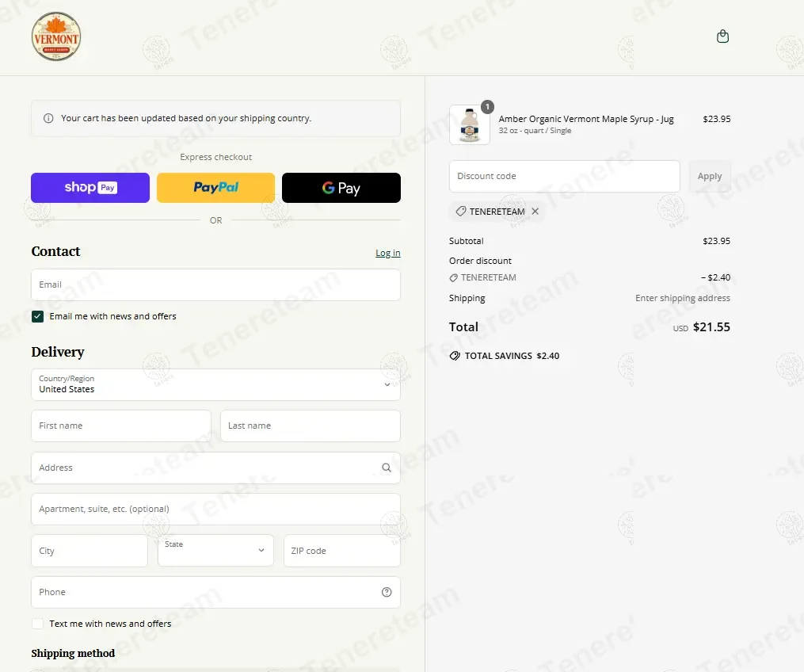Focus the Address input field
Viewport: 804px width, 672px height.
pyautogui.click(x=216, y=468)
